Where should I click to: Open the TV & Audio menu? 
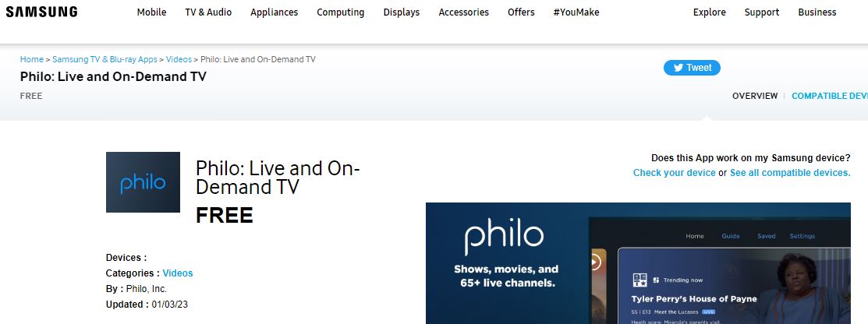pos(208,12)
